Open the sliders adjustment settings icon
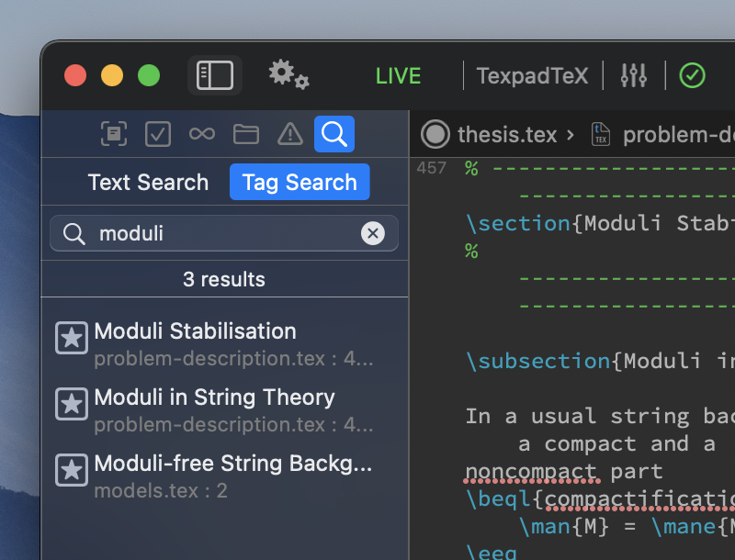735x560 pixels. click(x=634, y=75)
